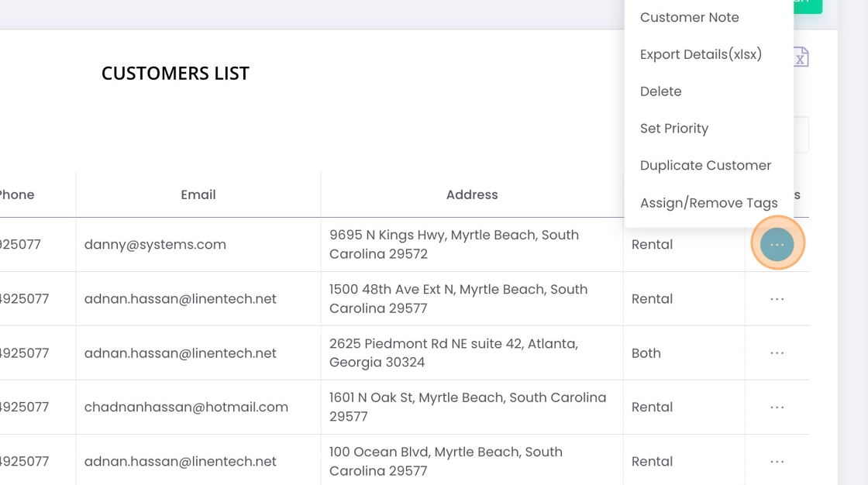Select Set Priority menu entry
The height and width of the screenshot is (485, 868).
pos(673,129)
